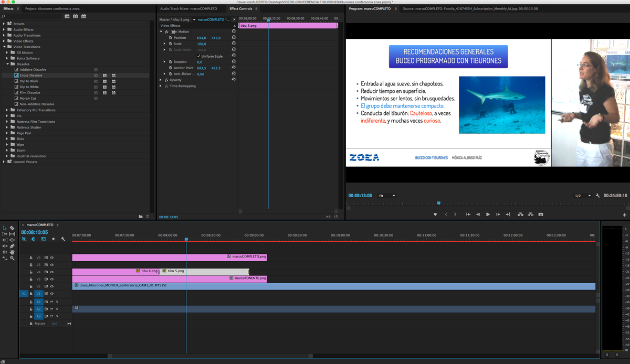The height and width of the screenshot is (364, 630).
Task: Collapse the Video Transitions folder
Action: coord(4,47)
